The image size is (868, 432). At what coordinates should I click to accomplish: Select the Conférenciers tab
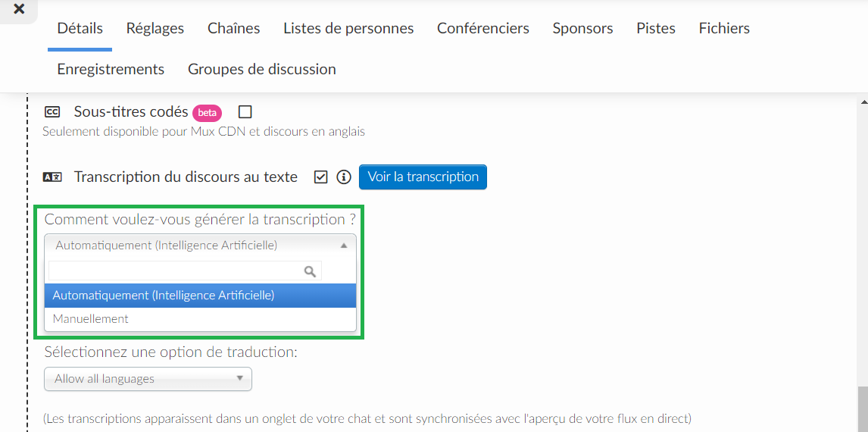(482, 28)
